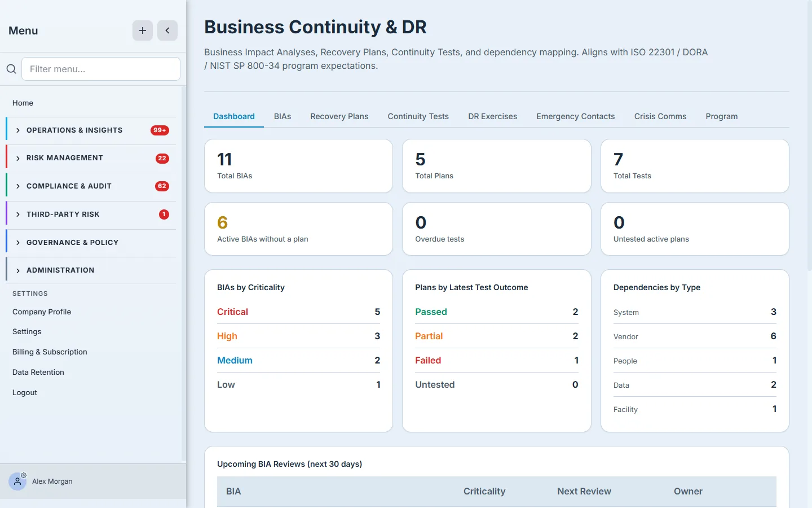The image size is (812, 508).
Task: Click the Total BIAs card
Action: pos(298,166)
